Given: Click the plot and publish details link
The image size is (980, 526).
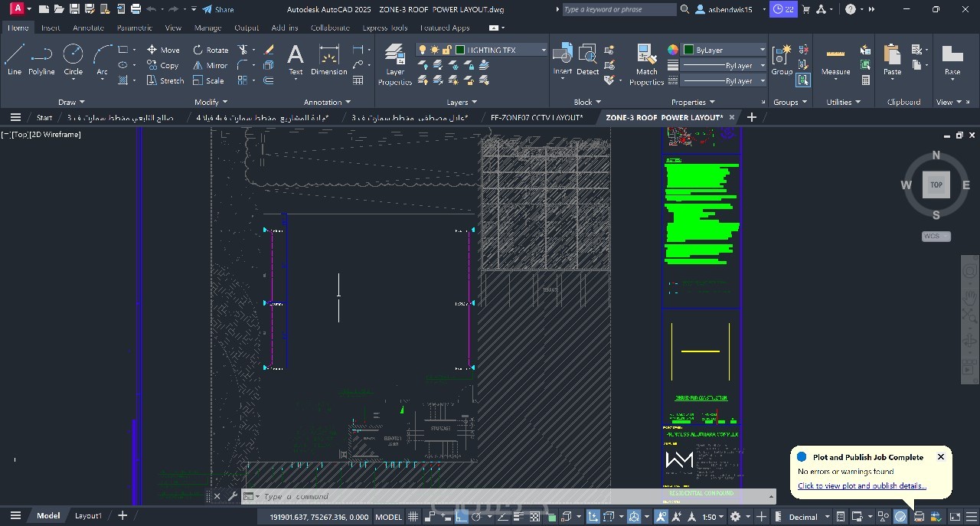Looking at the screenshot, I should coord(861,485).
